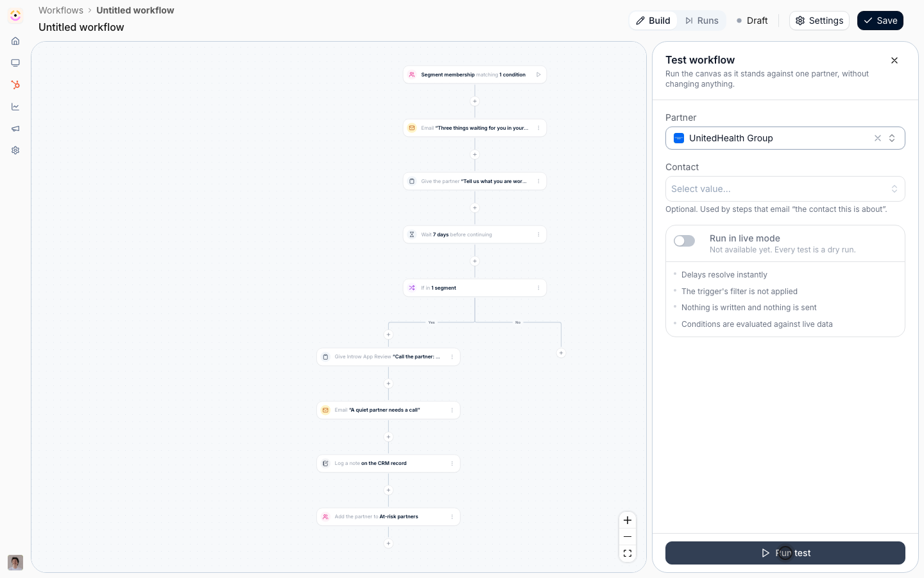Switch to the Build tab
Screen dimensions: 924x578
pos(653,21)
